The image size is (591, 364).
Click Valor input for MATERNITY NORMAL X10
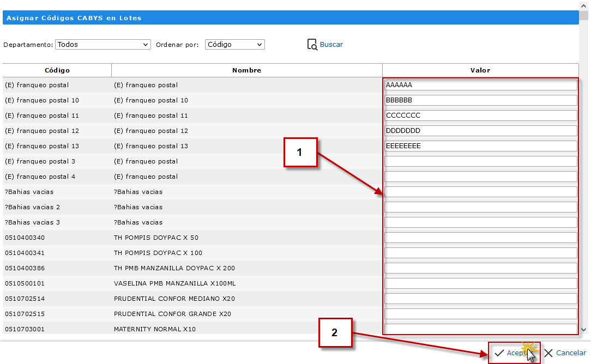(480, 329)
